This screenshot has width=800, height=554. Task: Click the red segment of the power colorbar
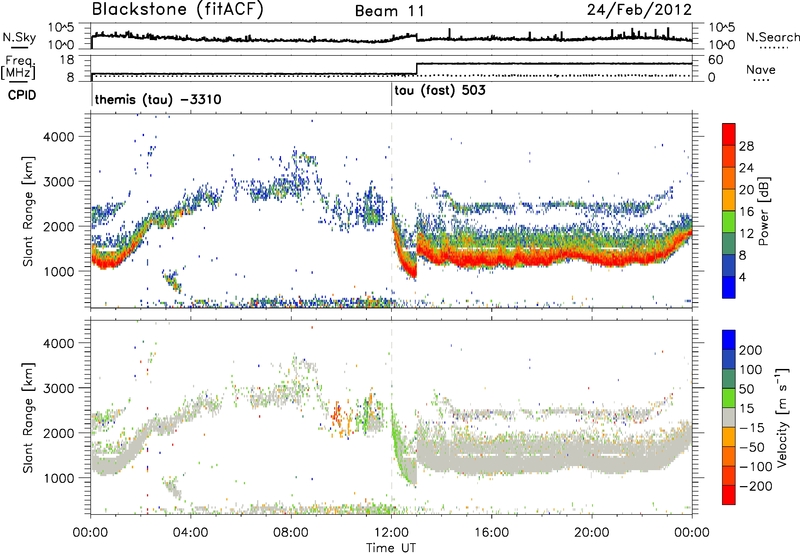click(x=729, y=135)
